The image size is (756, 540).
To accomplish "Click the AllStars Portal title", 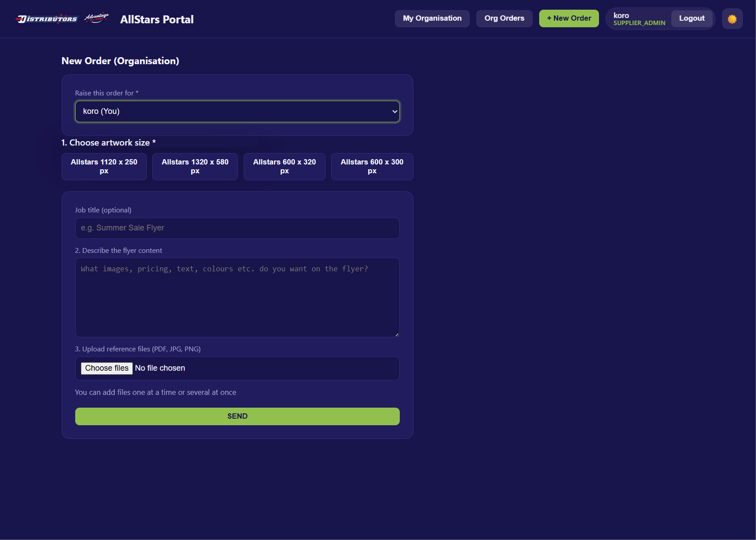I will click(x=157, y=19).
